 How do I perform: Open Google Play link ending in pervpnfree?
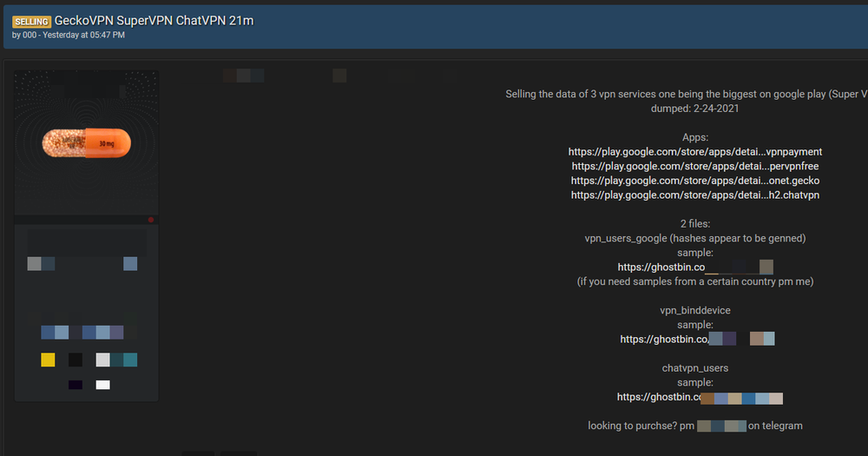(x=694, y=166)
